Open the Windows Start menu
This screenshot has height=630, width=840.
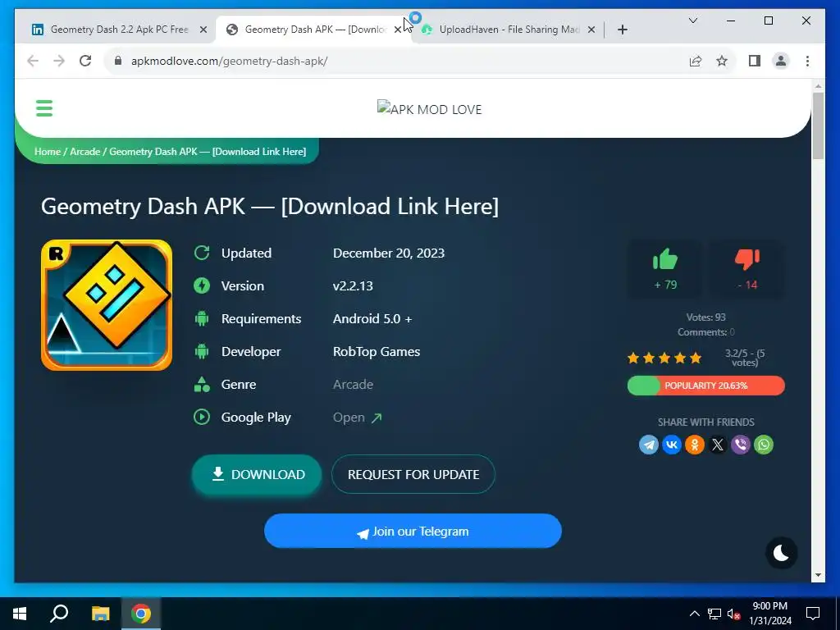tap(20, 614)
